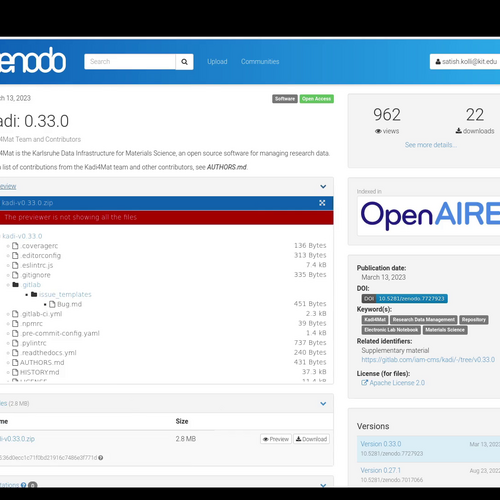Click the .readthedocs.yml file icon
The image size is (500, 500).
pyautogui.click(x=15, y=352)
